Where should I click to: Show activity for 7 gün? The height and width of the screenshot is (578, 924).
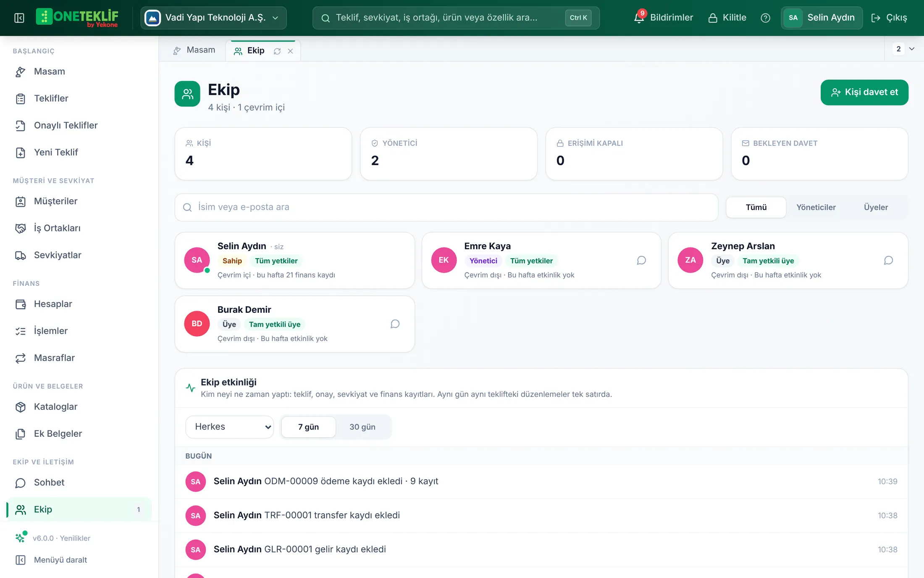[x=308, y=427]
